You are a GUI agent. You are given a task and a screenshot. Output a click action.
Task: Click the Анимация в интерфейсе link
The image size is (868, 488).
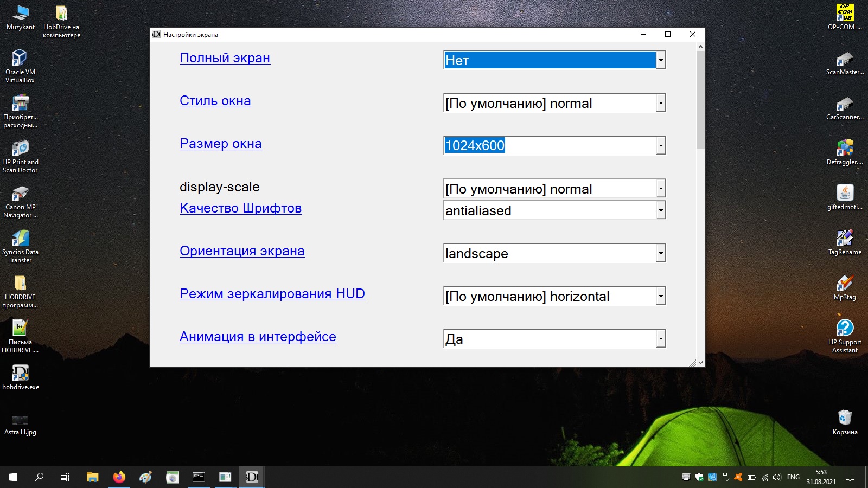[x=258, y=337]
